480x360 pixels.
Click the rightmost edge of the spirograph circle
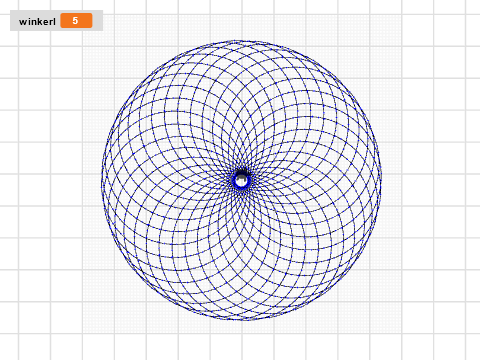point(380,180)
